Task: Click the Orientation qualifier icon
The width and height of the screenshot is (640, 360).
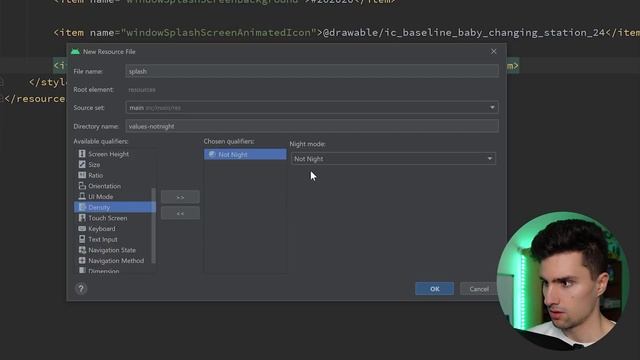Action: 82,186
